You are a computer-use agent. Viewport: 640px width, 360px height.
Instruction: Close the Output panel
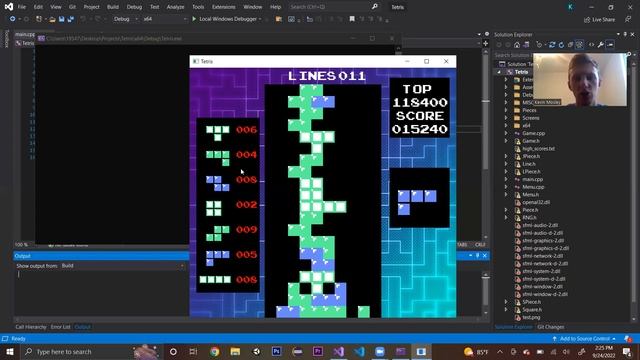pos(485,256)
